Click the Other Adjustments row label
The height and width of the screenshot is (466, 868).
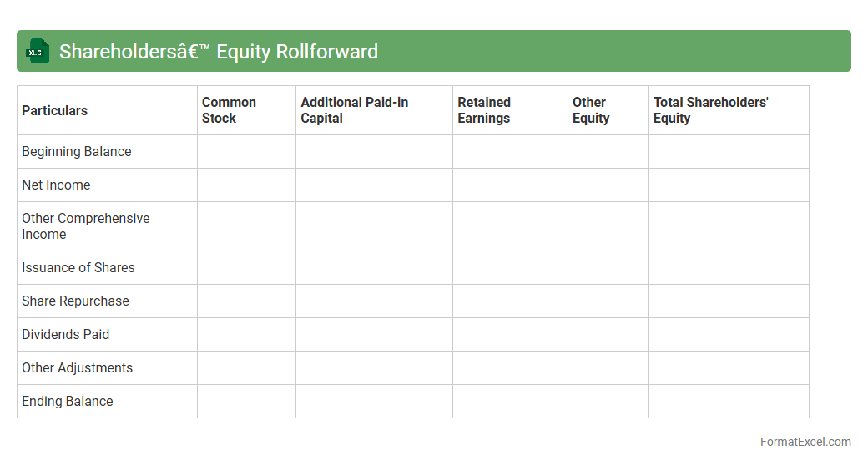[x=77, y=368]
